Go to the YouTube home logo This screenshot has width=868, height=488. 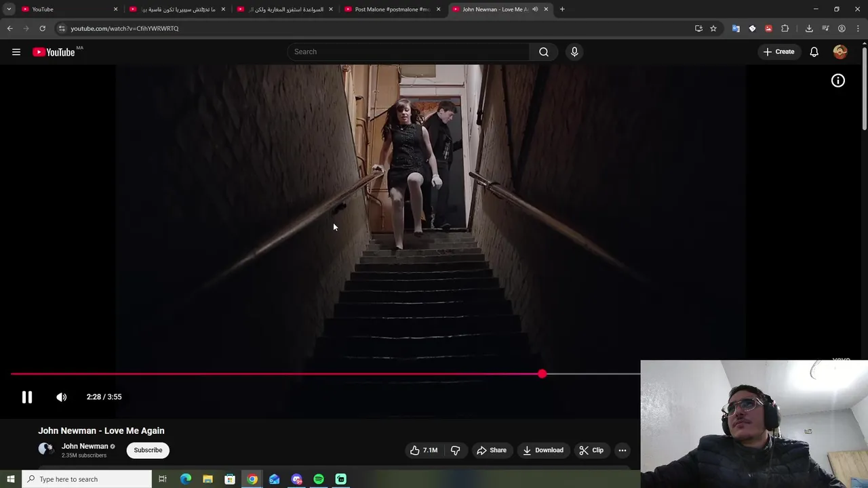pyautogui.click(x=54, y=52)
